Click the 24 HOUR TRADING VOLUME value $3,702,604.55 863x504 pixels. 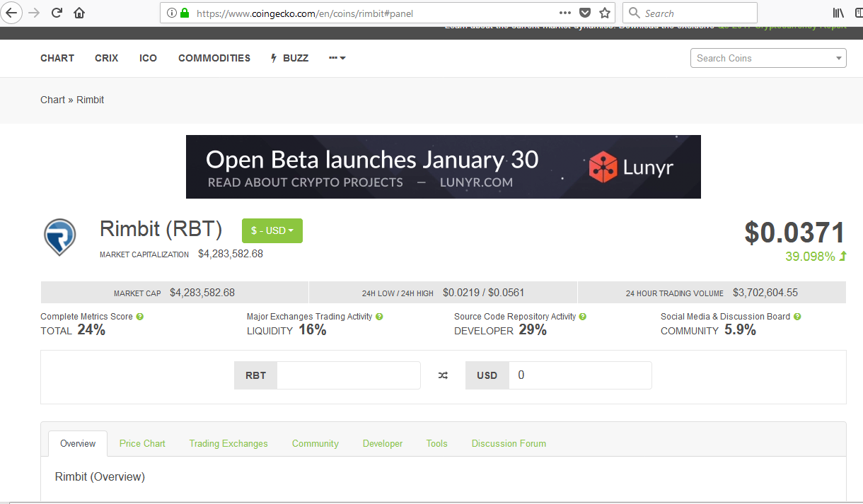pyautogui.click(x=765, y=293)
